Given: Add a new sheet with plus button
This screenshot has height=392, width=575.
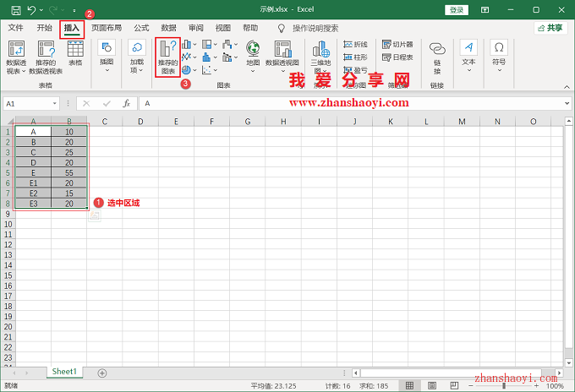Looking at the screenshot, I should (x=102, y=373).
